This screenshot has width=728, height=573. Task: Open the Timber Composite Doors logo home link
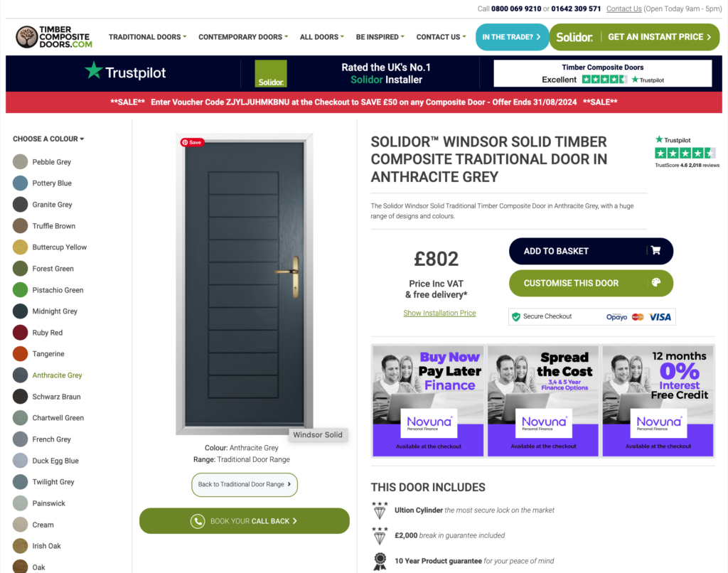tap(54, 37)
